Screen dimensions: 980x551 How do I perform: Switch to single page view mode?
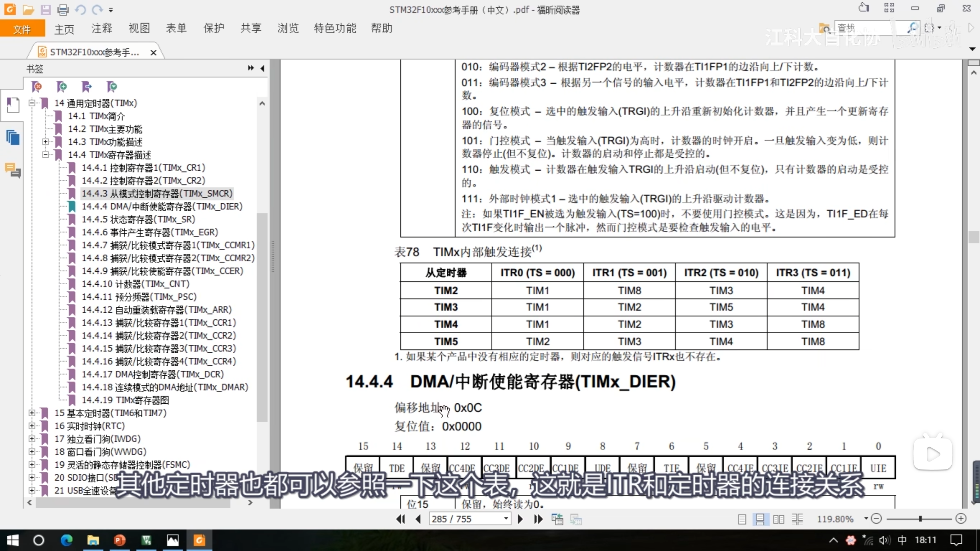tap(742, 519)
